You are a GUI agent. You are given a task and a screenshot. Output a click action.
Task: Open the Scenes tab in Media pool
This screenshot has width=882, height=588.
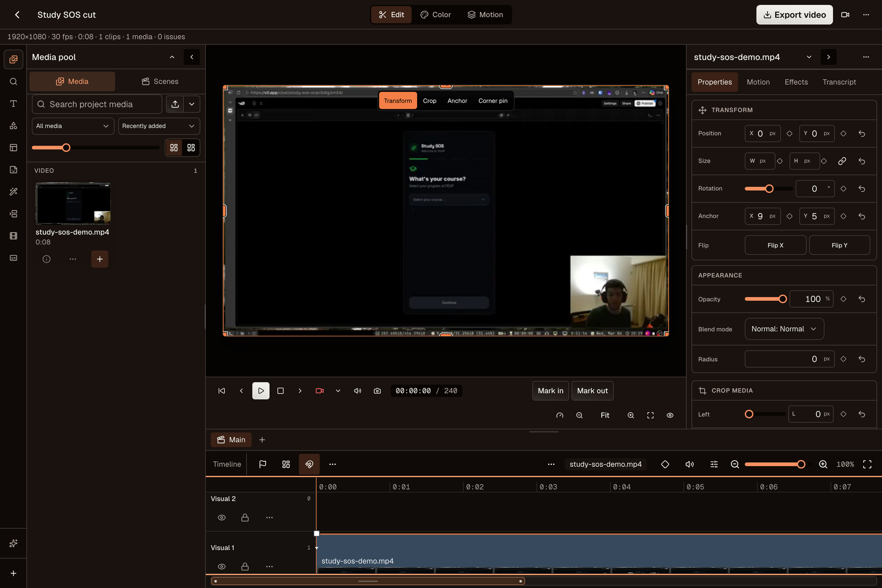click(160, 81)
